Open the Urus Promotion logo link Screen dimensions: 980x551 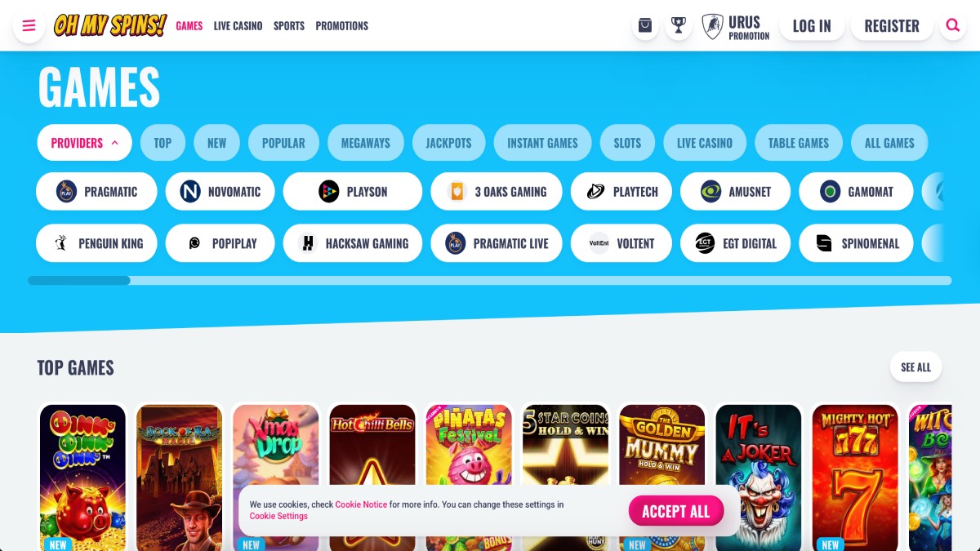[x=735, y=26]
